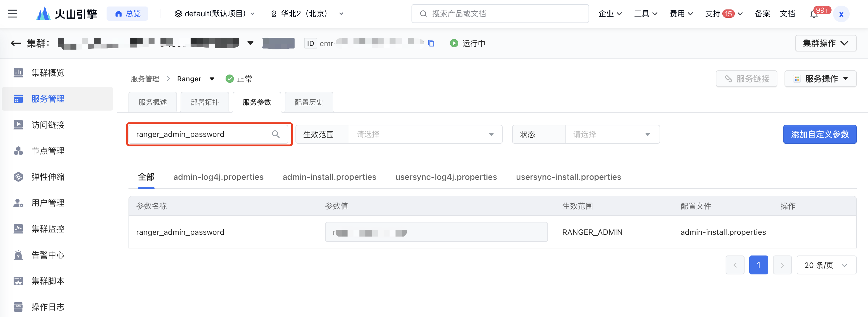Screen dimensions: 868x317
Task: Go to previous page arrow
Action: coord(735,265)
